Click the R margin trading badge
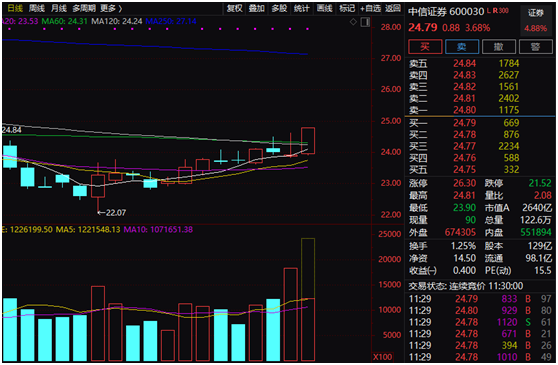Screen dimensions: 558x365 point(495,11)
